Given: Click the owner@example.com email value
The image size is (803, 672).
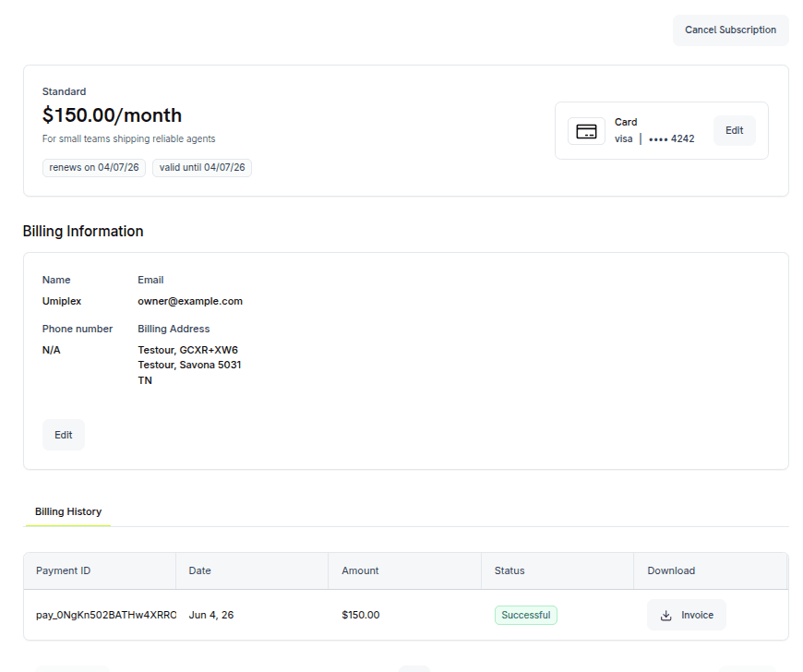Looking at the screenshot, I should [x=190, y=301].
